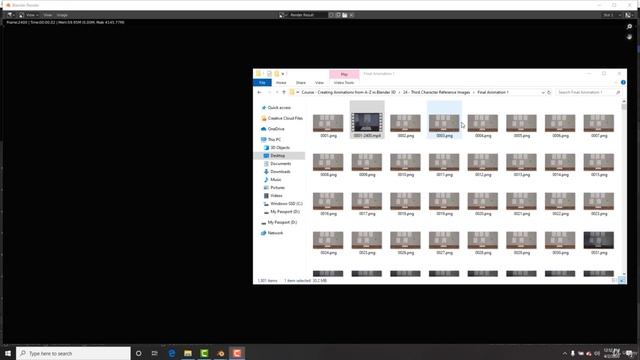This screenshot has height=360, width=640.
Task: Click 'Final Animation 1' breadcrumb in address bar
Action: click(493, 93)
